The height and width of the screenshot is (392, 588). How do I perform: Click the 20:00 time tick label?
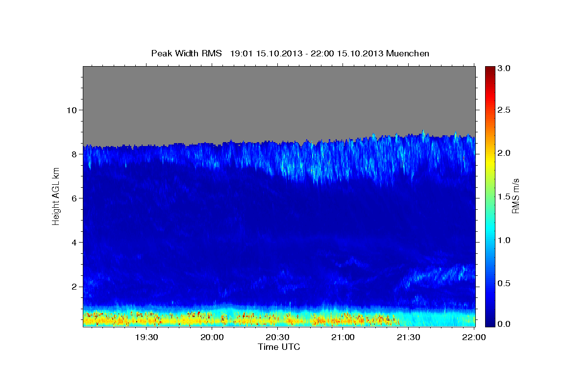[x=212, y=338]
